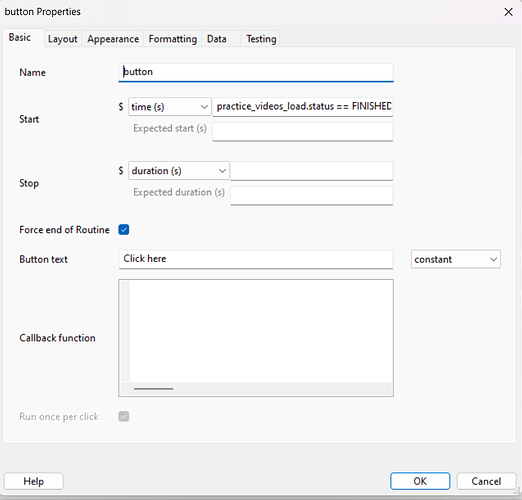Screen dimensions: 522x500
Task: Go to the Formatting tab
Action: (172, 39)
